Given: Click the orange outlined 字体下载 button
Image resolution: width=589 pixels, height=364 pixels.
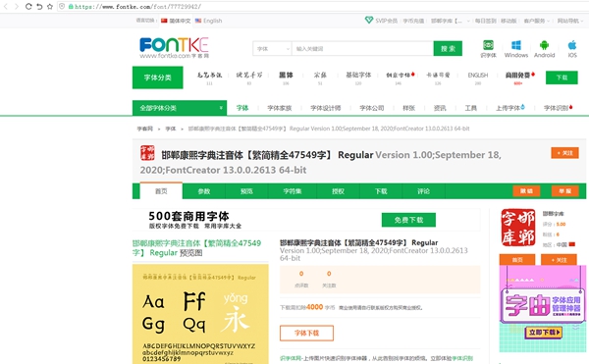Looking at the screenshot, I should (306, 333).
